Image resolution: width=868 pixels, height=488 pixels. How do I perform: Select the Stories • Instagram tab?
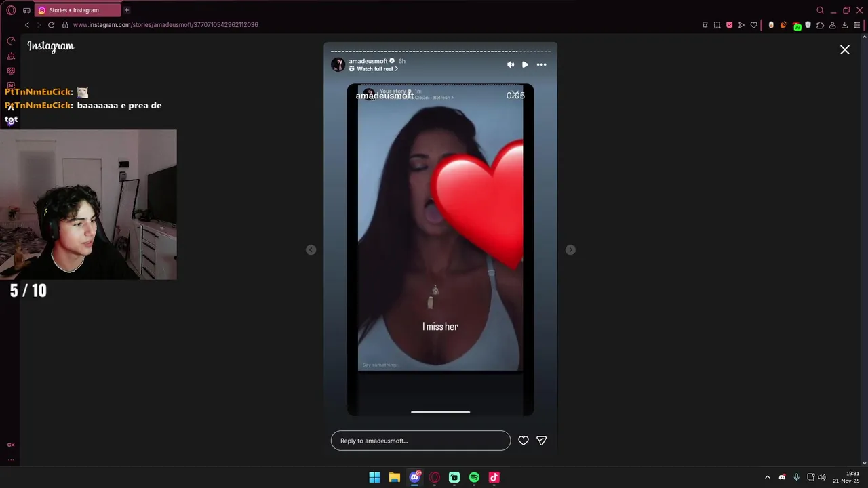coord(77,10)
